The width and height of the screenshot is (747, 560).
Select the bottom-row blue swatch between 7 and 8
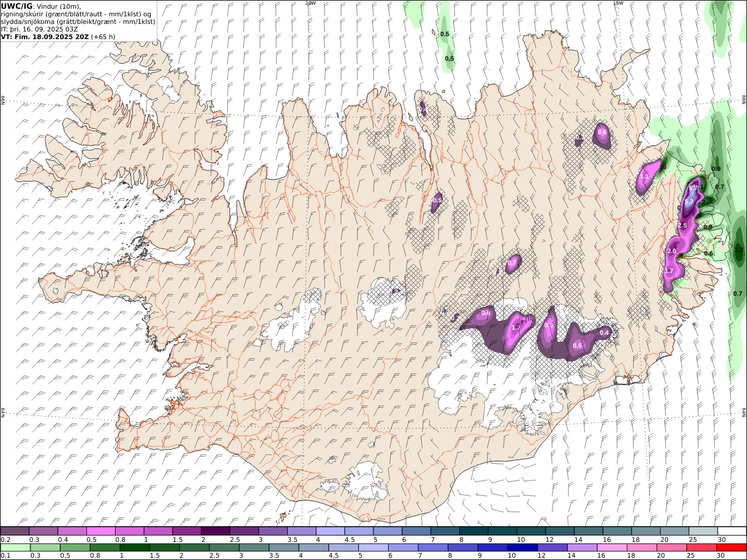[432, 548]
